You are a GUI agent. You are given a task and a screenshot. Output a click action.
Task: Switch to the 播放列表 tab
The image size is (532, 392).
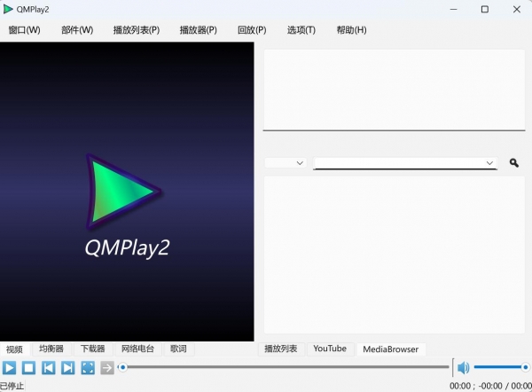point(281,349)
